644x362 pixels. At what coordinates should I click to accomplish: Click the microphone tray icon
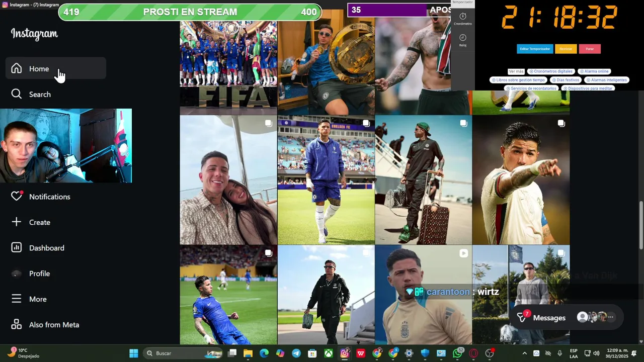(x=559, y=353)
